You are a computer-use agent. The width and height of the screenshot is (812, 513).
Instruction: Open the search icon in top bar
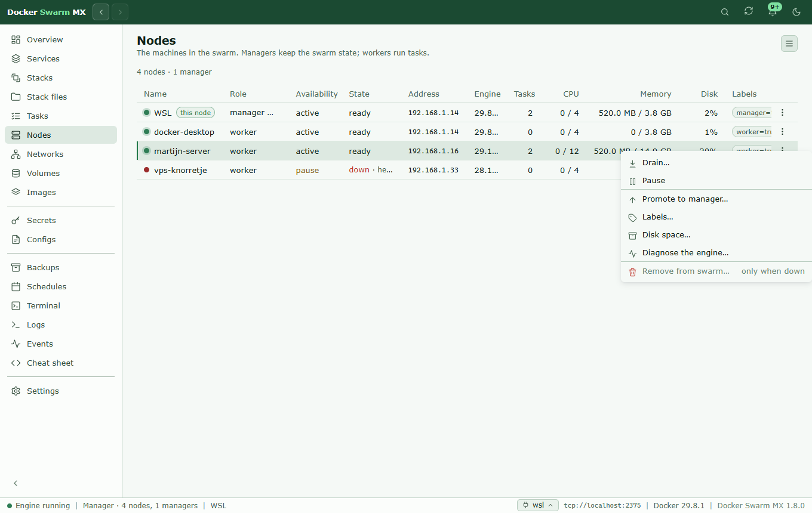coord(725,12)
